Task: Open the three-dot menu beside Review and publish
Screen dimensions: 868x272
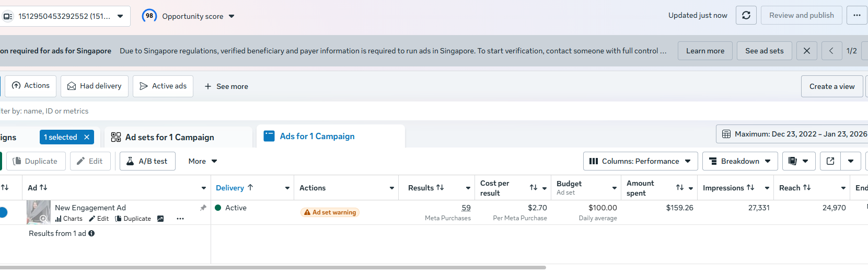Action: [857, 16]
